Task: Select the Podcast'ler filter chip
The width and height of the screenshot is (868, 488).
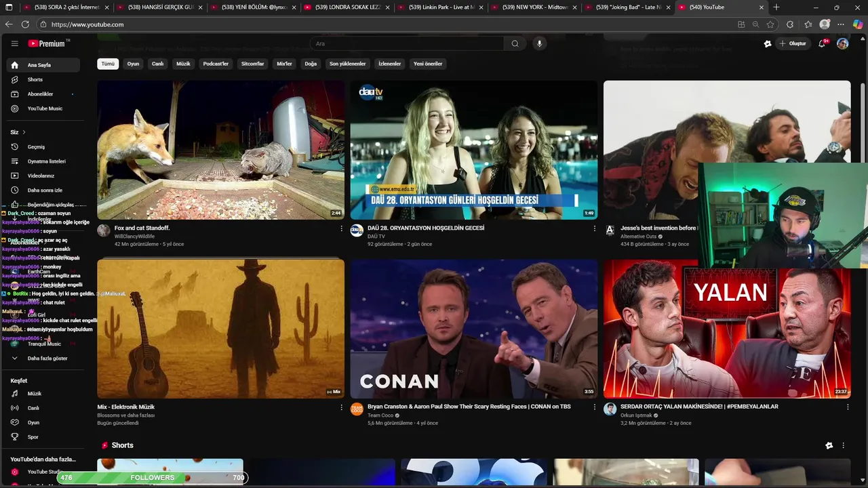Action: [x=216, y=64]
